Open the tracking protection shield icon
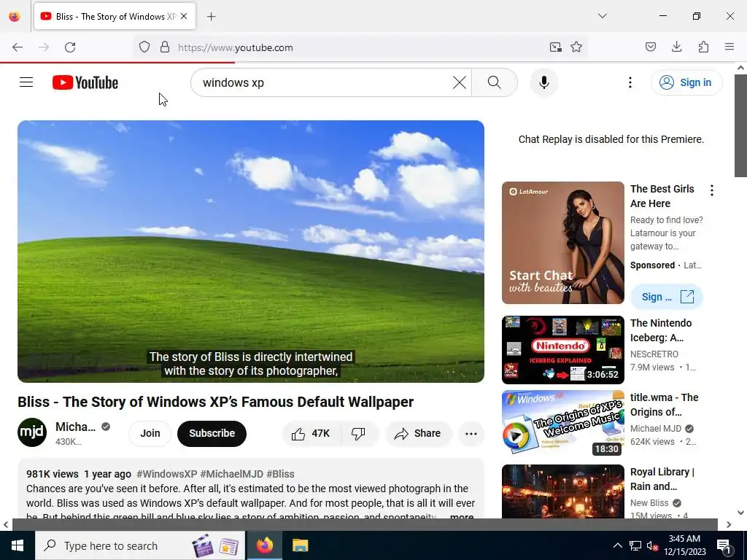 click(x=144, y=47)
